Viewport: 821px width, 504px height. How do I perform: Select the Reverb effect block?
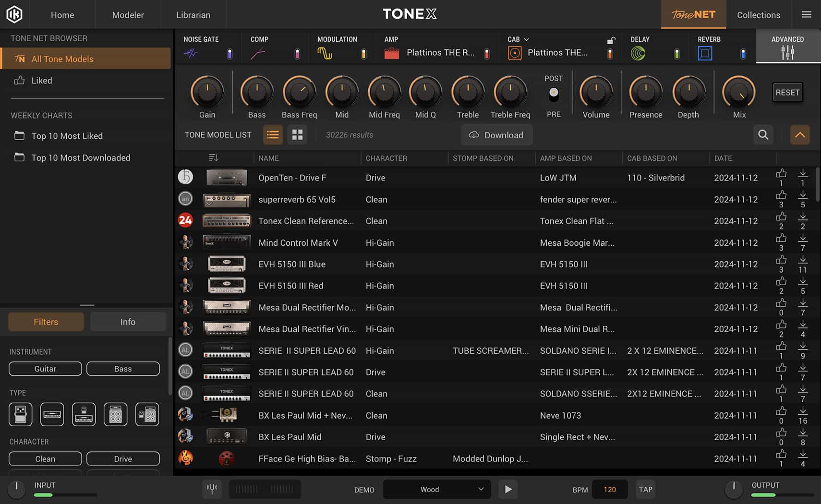[705, 53]
